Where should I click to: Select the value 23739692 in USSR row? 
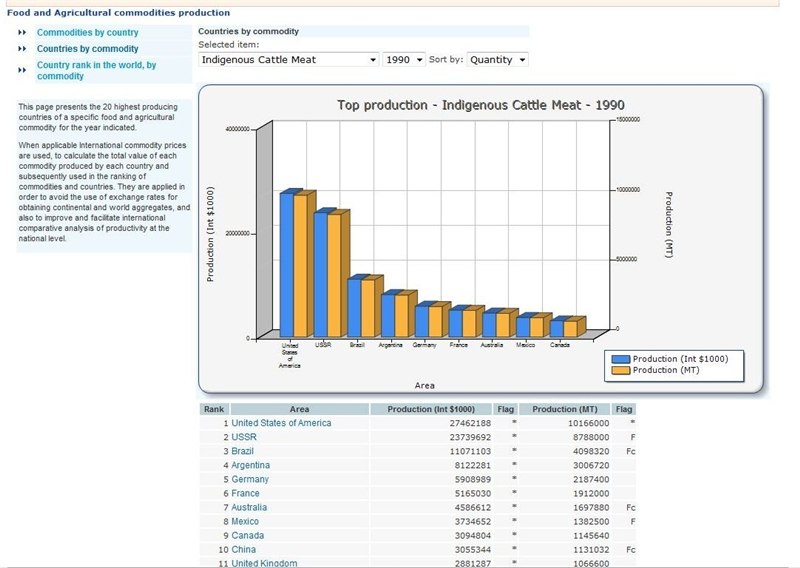point(470,437)
